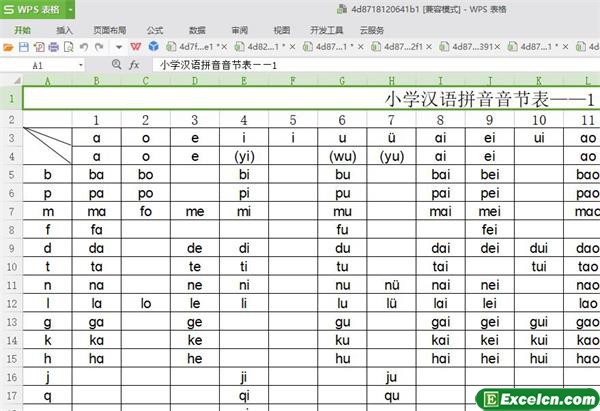The image size is (600, 411).
Task: Open the 云服务 ribbon tab
Action: click(x=372, y=30)
